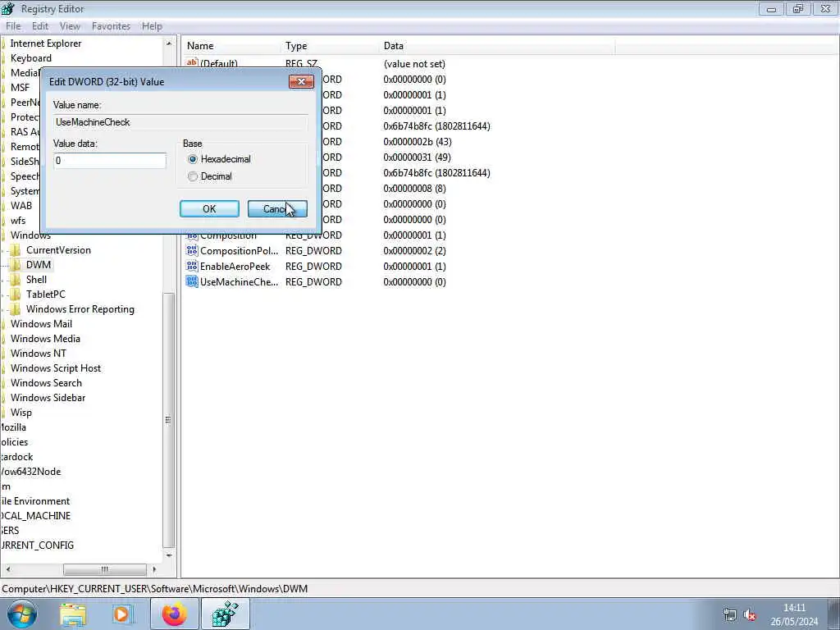
Task: Select the Internet Explorer key
Action: (46, 43)
